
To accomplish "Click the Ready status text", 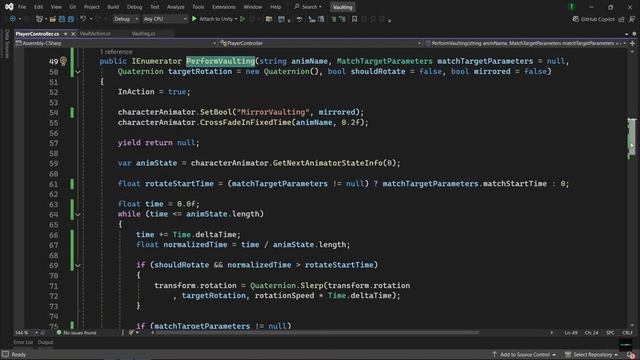I will (18, 355).
